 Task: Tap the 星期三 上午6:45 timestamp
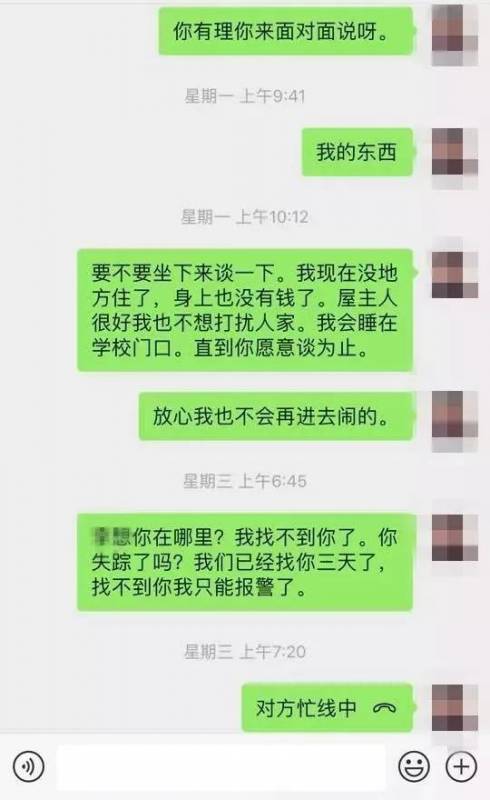(245, 481)
